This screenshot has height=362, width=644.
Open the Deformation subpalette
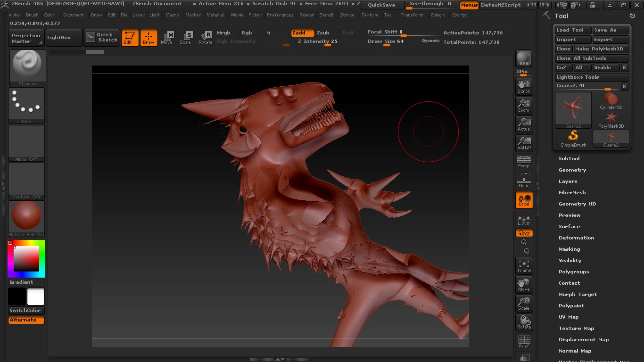(x=576, y=238)
